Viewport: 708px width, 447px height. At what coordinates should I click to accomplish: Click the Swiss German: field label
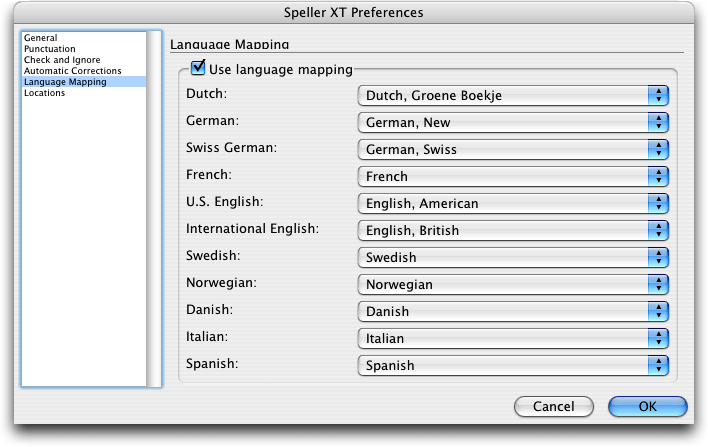pos(231,148)
